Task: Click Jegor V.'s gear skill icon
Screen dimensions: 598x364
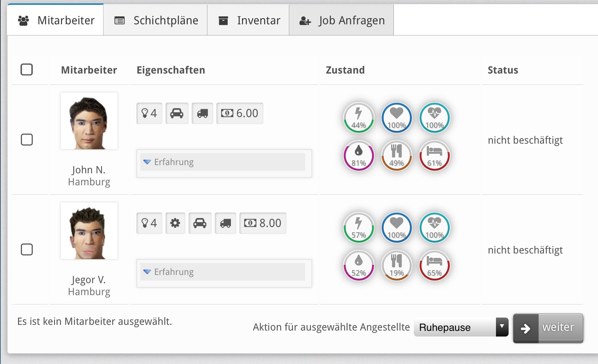Action: 175,223
